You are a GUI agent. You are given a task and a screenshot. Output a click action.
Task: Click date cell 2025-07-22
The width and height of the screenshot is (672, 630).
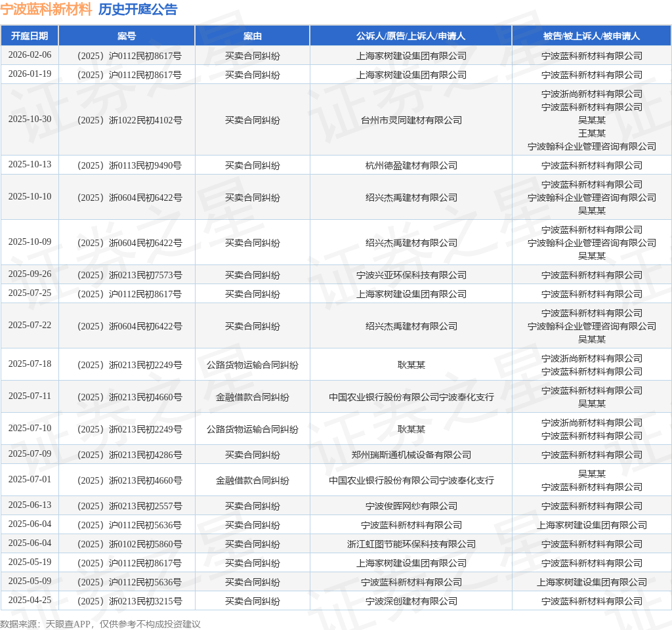coord(30,325)
